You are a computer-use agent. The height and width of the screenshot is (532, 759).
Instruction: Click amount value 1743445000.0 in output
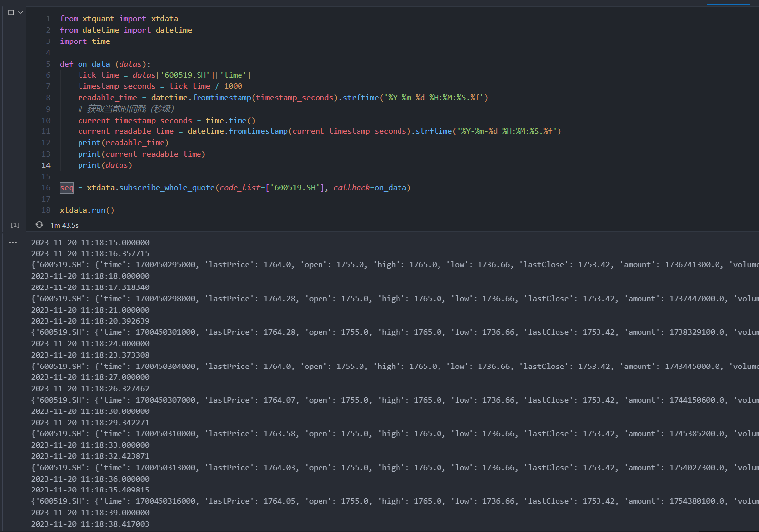(x=692, y=367)
